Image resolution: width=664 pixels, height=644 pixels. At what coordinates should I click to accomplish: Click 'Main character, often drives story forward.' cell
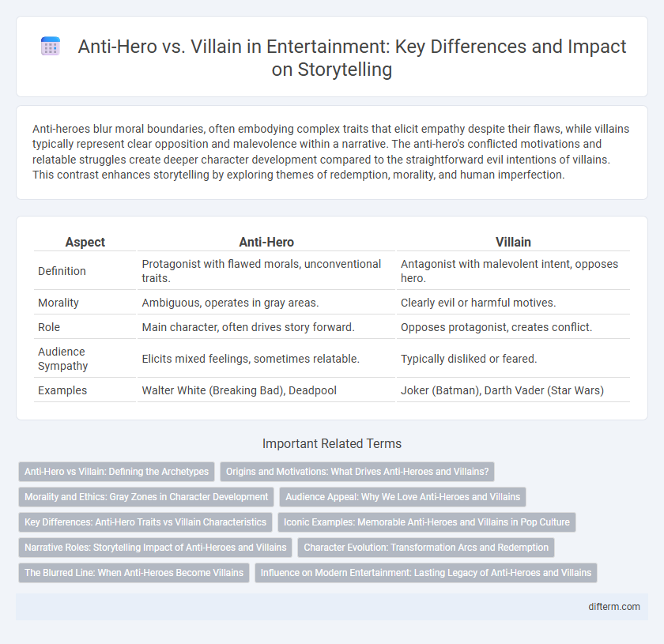point(266,327)
